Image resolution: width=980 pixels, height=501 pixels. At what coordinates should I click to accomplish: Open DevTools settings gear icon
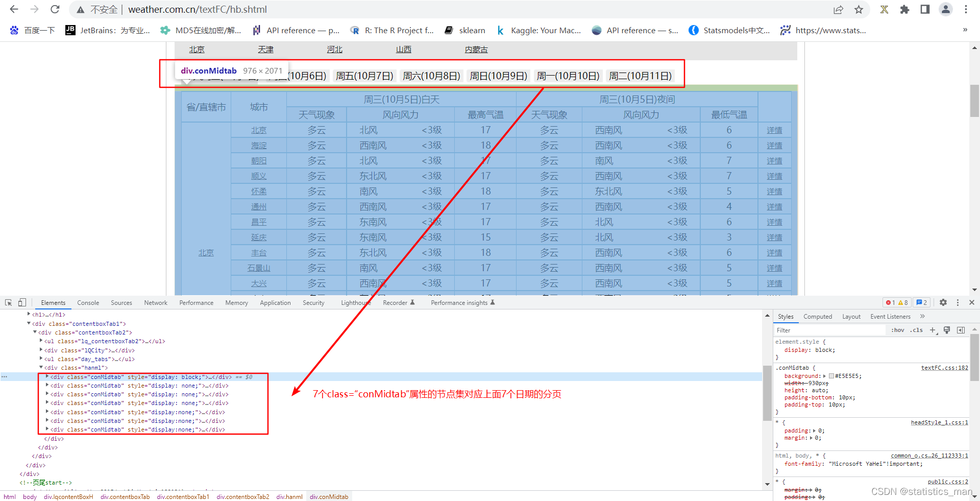943,302
